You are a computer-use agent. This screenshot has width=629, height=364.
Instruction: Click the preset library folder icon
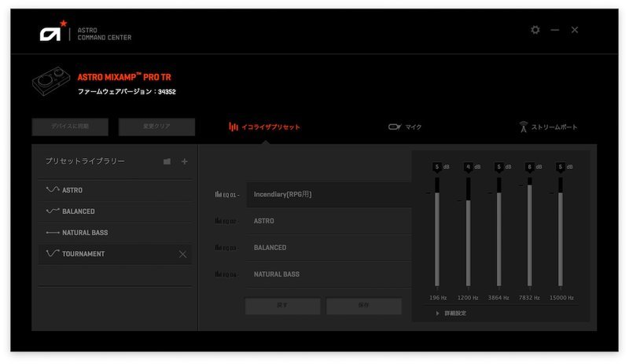tap(167, 161)
